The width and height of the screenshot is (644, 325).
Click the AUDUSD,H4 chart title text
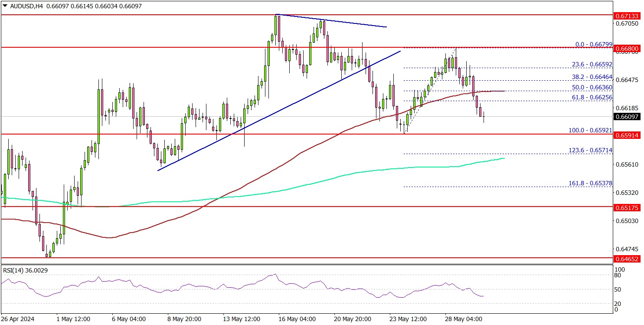[x=23, y=7]
